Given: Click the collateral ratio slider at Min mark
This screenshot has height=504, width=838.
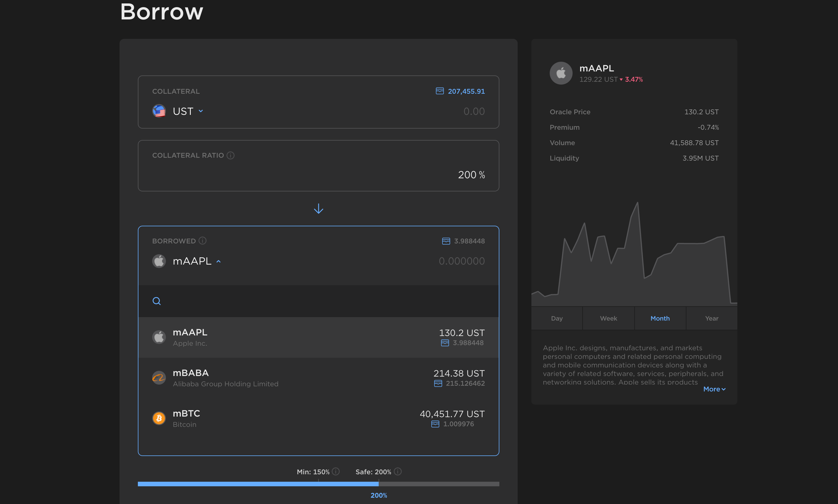Looking at the screenshot, I should click(x=319, y=484).
